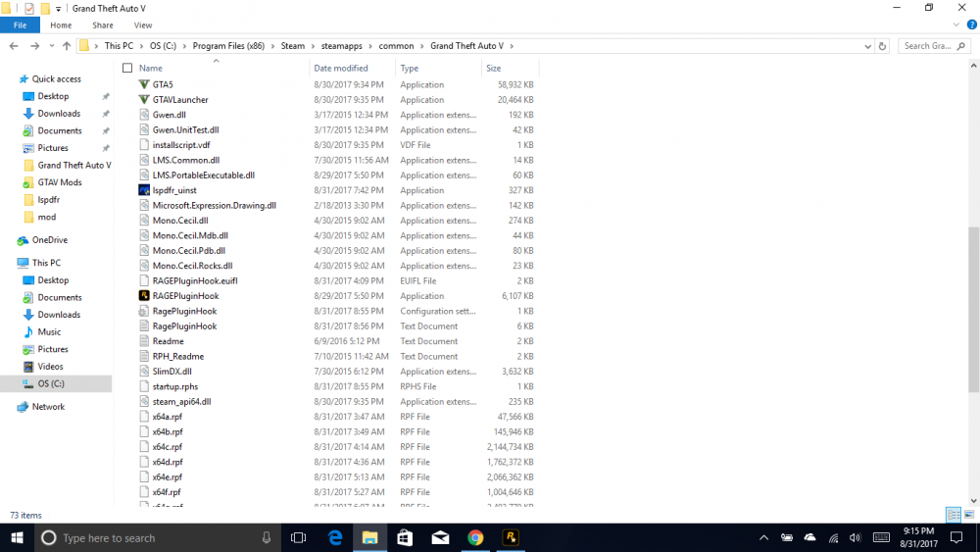Open the address bar history dropdown
Image resolution: width=980 pixels, height=552 pixels.
(x=867, y=46)
